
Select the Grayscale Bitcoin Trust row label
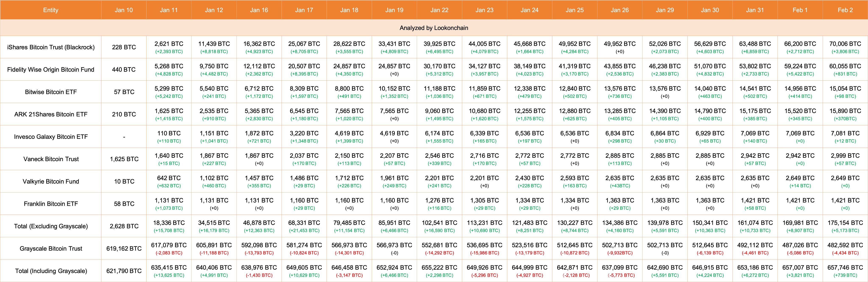[x=51, y=248]
